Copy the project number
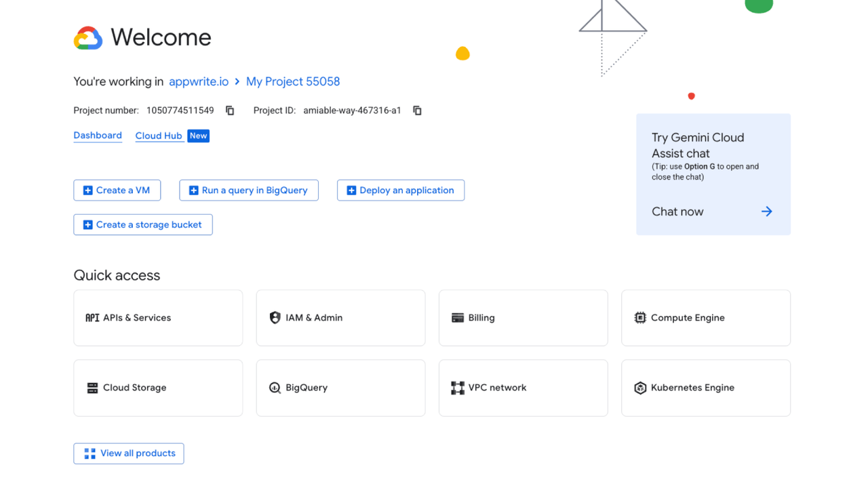The width and height of the screenshot is (868, 488). pyautogui.click(x=229, y=110)
